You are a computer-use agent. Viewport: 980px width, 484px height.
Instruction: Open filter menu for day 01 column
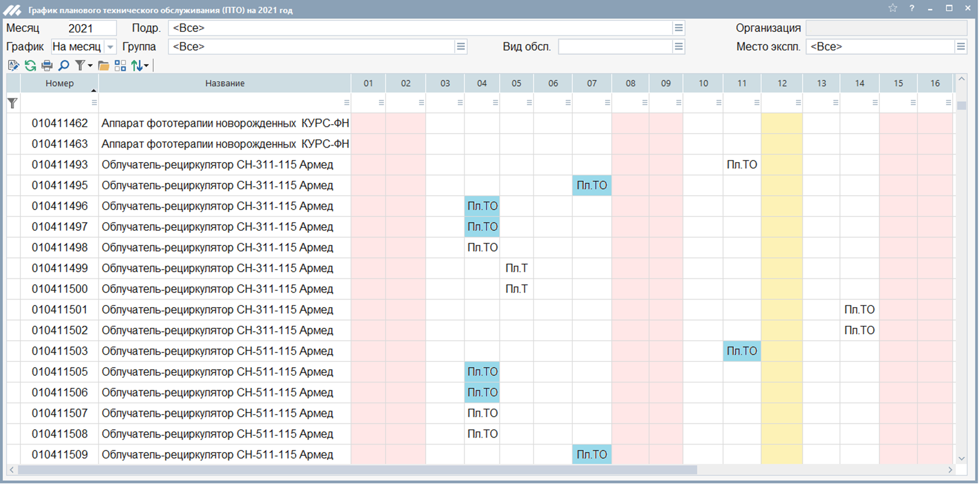pos(381,103)
